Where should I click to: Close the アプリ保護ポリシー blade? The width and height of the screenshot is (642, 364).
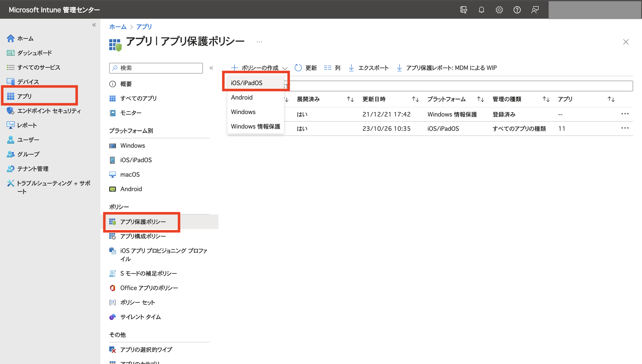[626, 42]
